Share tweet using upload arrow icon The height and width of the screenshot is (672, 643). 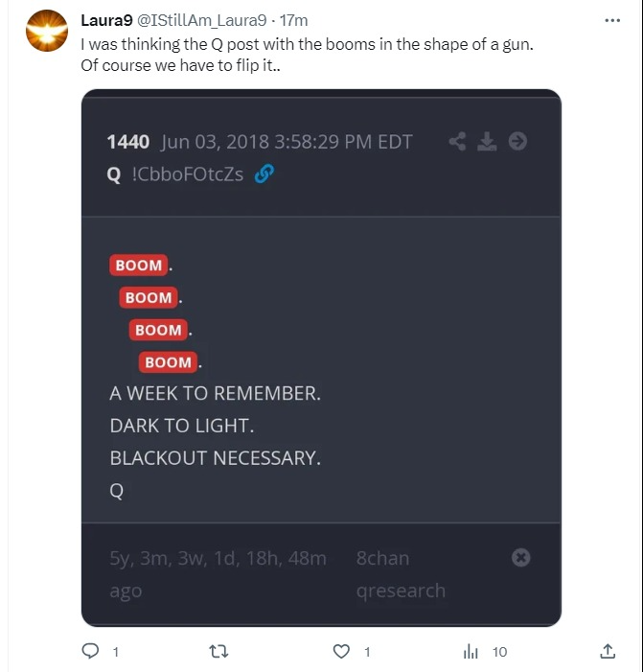pyautogui.click(x=607, y=652)
